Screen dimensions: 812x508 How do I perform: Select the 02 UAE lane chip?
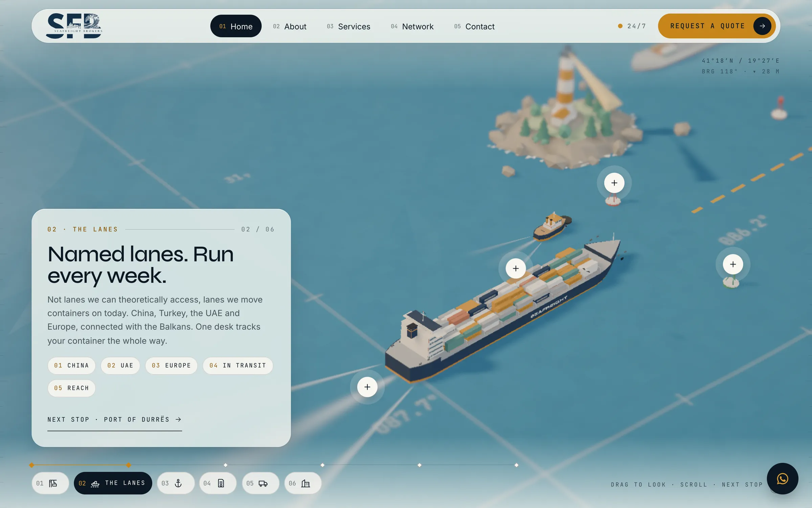(120, 366)
